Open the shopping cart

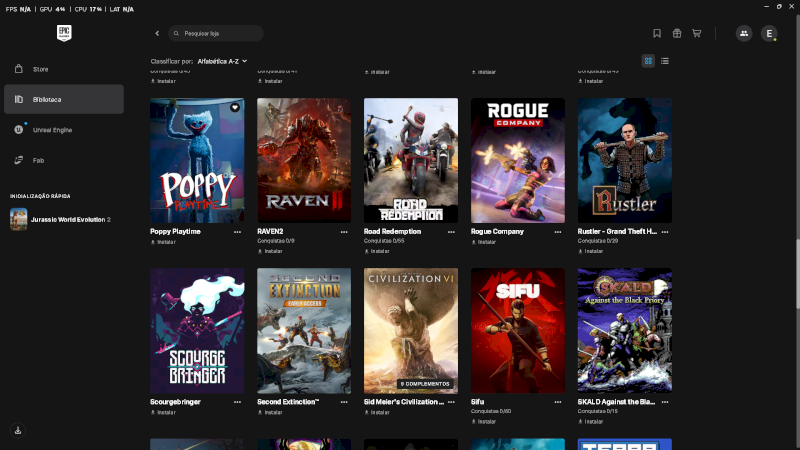(696, 33)
